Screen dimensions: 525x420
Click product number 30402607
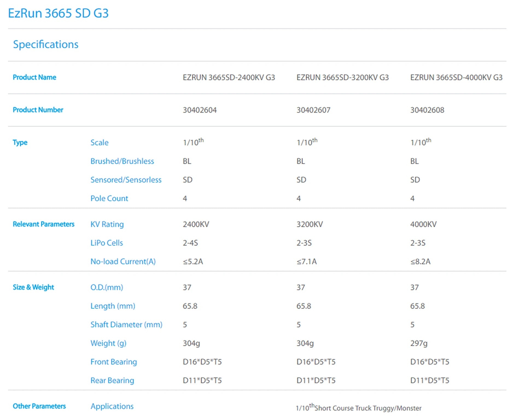(313, 110)
